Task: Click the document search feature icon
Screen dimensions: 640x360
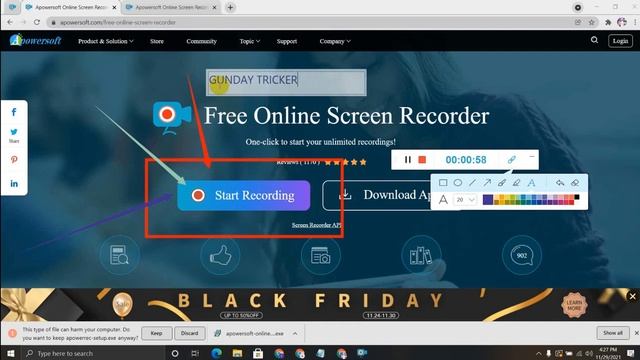Action: 119,255
